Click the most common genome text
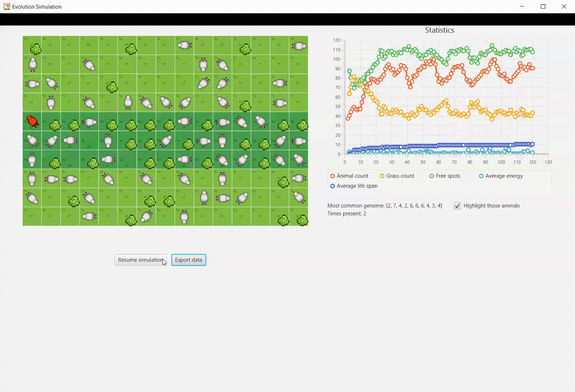 tap(385, 205)
